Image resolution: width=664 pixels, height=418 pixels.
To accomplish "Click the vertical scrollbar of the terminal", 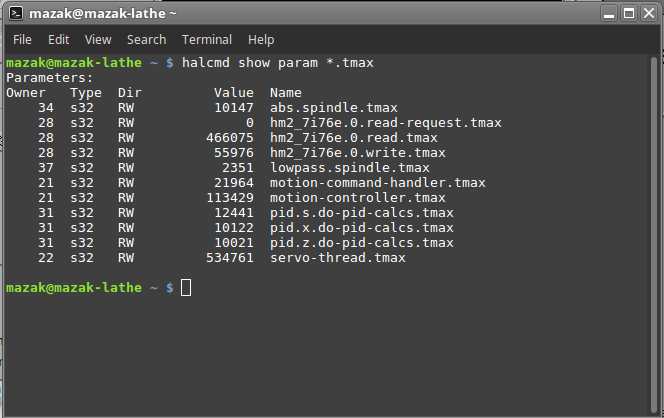I will coord(654,234).
